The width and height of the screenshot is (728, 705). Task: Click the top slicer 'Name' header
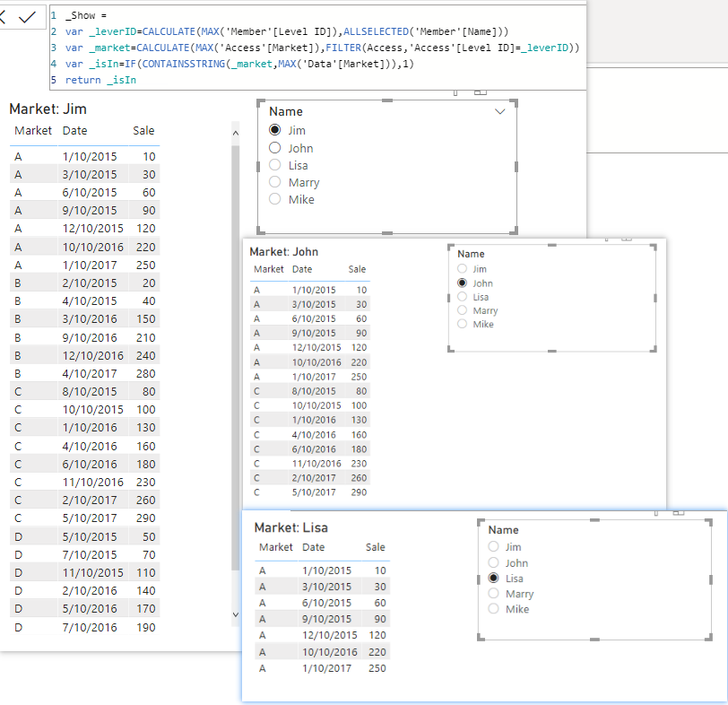[x=286, y=111]
